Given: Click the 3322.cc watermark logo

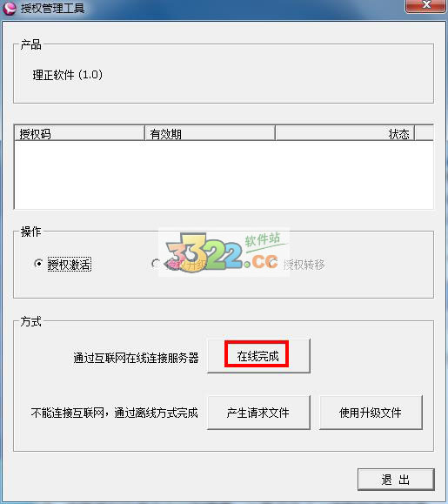Looking at the screenshot, I should pyautogui.click(x=224, y=252).
